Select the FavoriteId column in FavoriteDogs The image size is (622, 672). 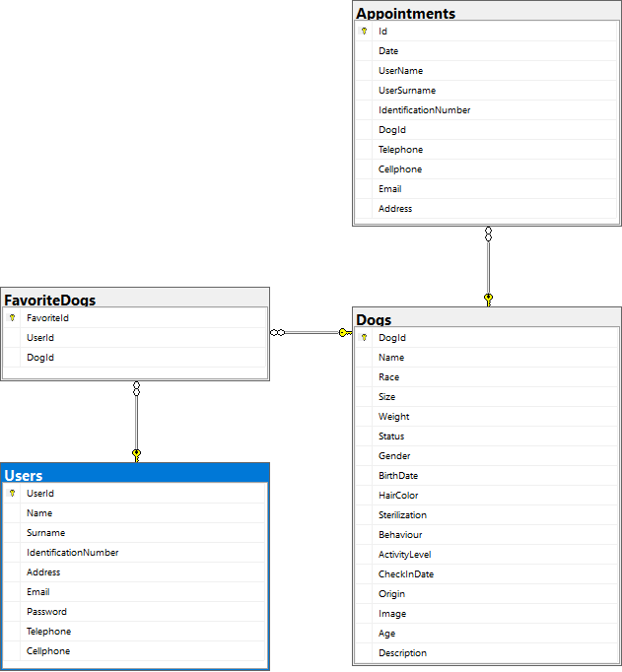coord(135,317)
